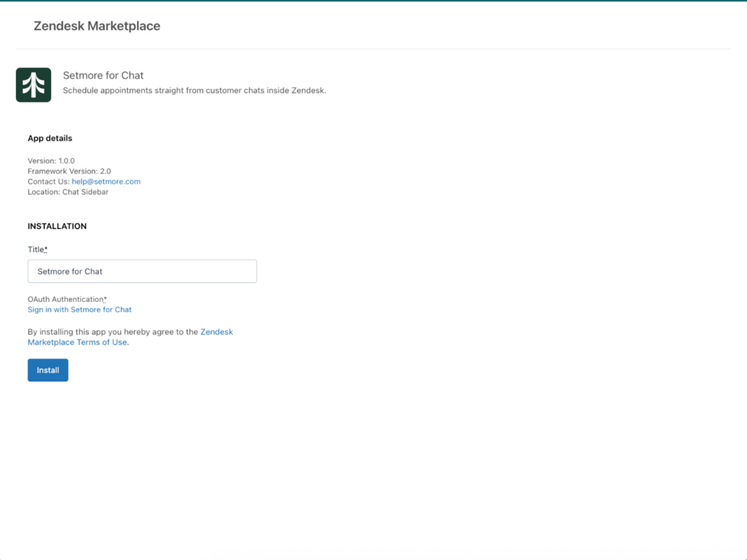Click the Version: 1.0.0 text

51,160
